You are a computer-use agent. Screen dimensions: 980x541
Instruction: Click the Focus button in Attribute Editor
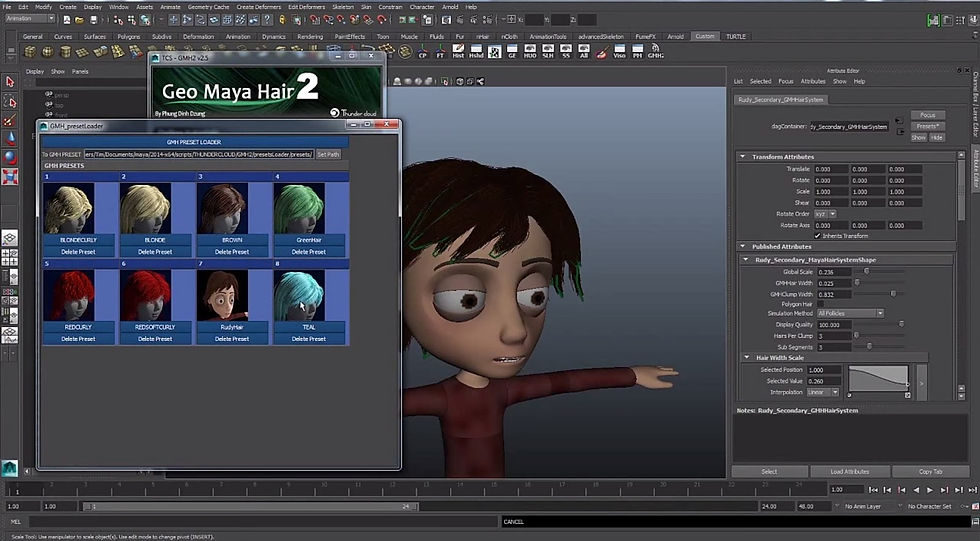pos(928,115)
